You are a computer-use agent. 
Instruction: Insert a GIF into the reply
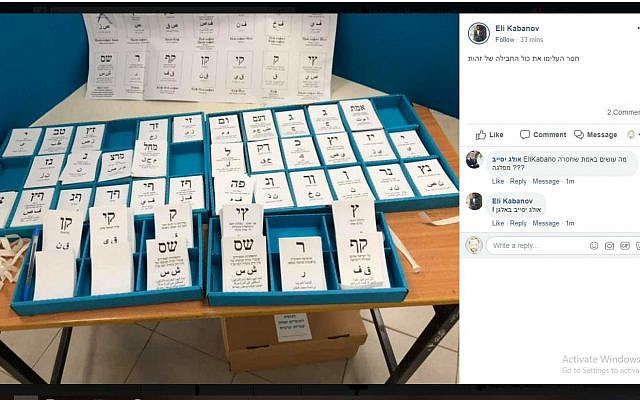625,245
